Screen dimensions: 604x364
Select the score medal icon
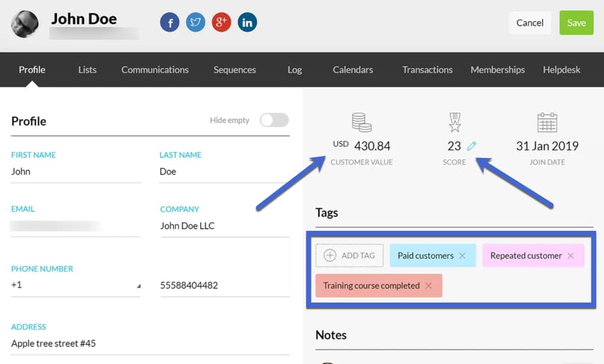pyautogui.click(x=455, y=124)
